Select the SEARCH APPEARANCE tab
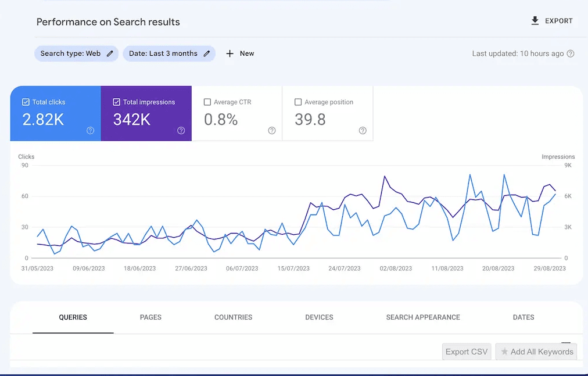The image size is (588, 376). 423,317
